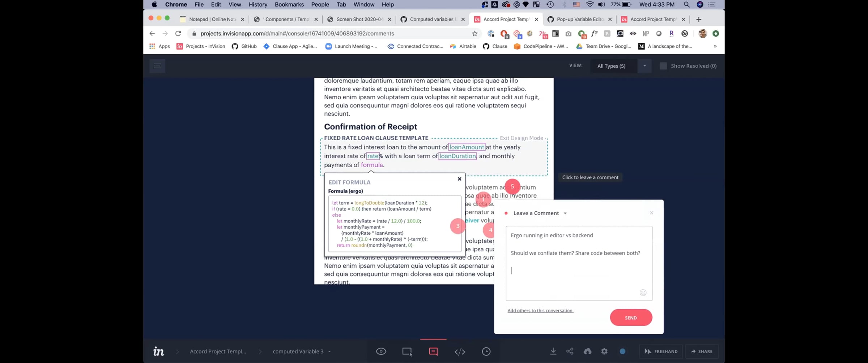Select the Build mode hotspot icon
The image size is (868, 363).
coord(407,351)
